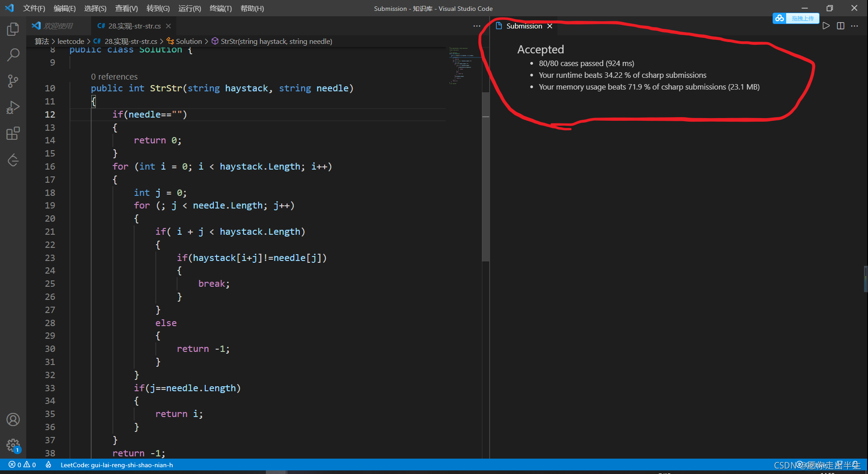868x474 pixels.
Task: Open the 帮助(H) menu
Action: coord(252,8)
